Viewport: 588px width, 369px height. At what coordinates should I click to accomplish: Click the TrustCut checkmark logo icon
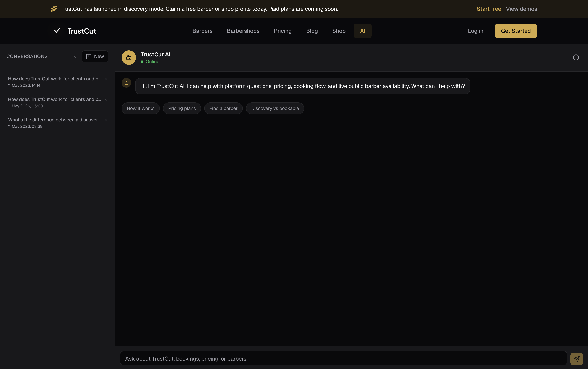pos(57,31)
